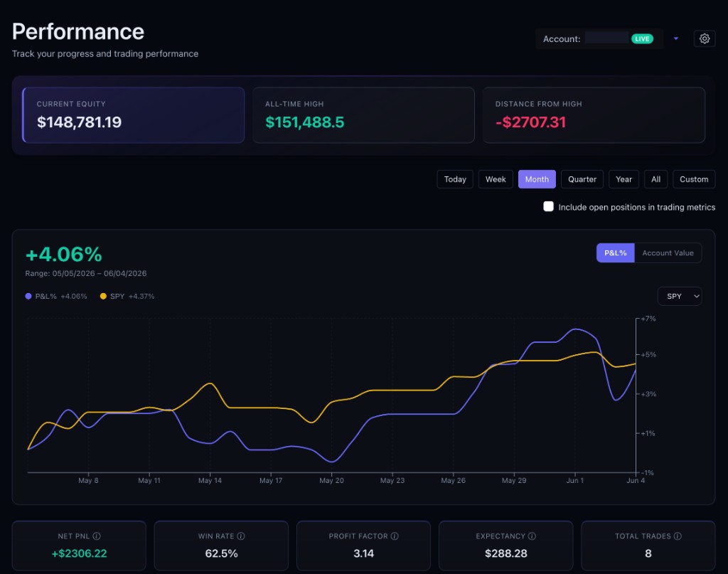Click the Profit Factor value 3.14
This screenshot has width=728, height=574.
tap(363, 553)
